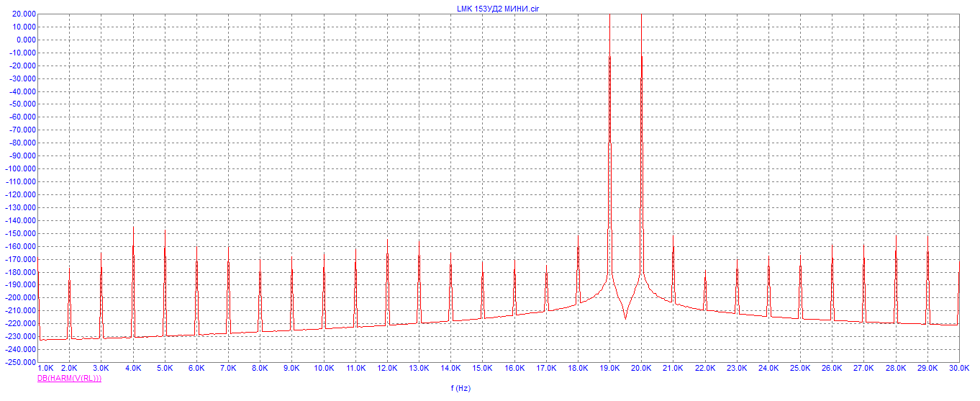The height and width of the screenshot is (401, 980).
Task: Pick the 10.0K frequency tick label
Action: point(323,368)
